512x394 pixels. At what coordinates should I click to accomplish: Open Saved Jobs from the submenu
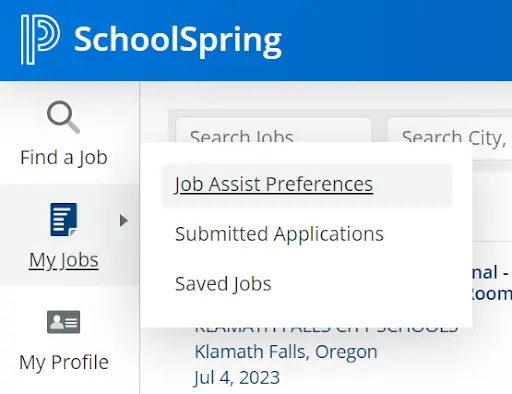(223, 284)
